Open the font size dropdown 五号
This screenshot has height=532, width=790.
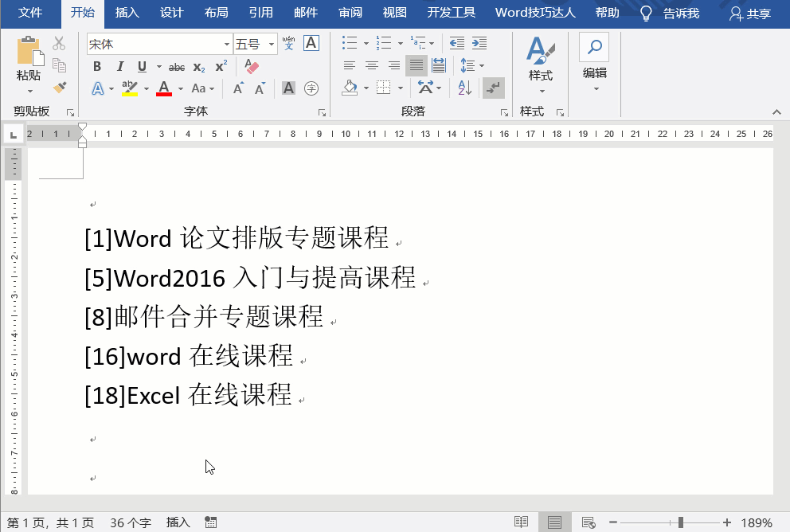click(x=272, y=45)
